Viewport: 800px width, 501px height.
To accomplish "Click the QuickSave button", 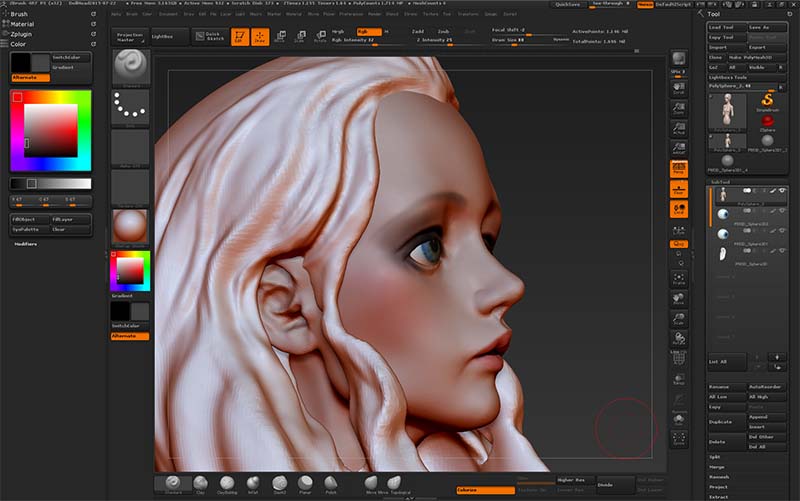I will 567,5.
